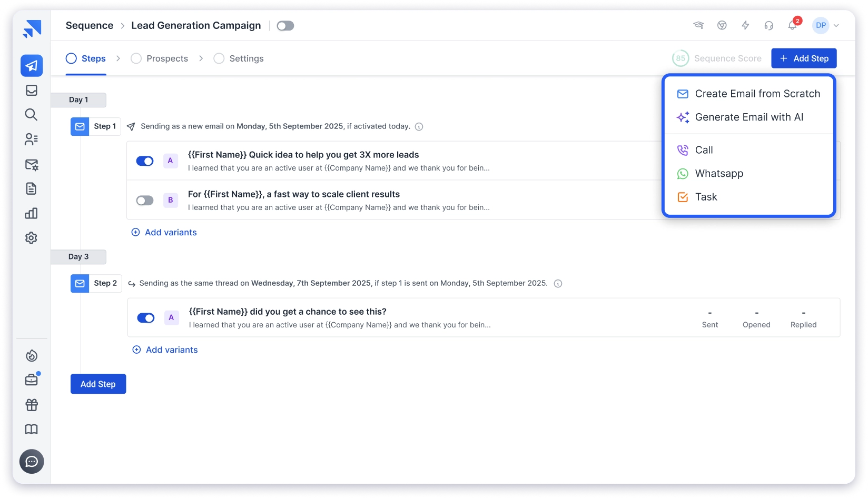Image resolution: width=868 pixels, height=499 pixels.
Task: Open the headset support icon
Action: click(x=768, y=25)
